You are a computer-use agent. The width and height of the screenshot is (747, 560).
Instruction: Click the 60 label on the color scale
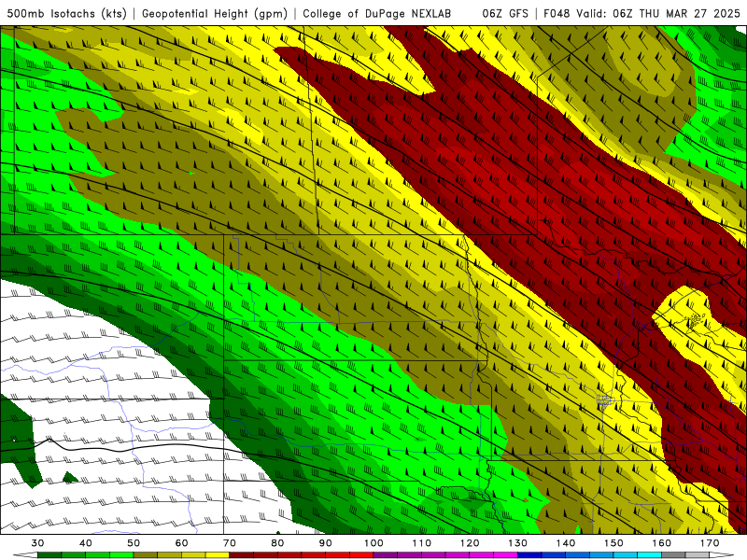coord(181,543)
